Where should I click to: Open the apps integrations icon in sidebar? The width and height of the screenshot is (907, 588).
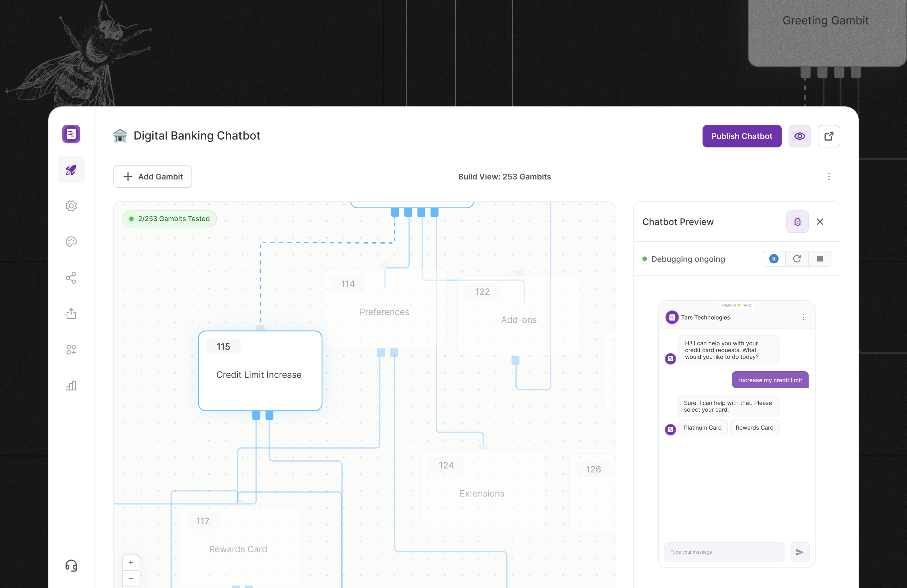[x=71, y=350]
